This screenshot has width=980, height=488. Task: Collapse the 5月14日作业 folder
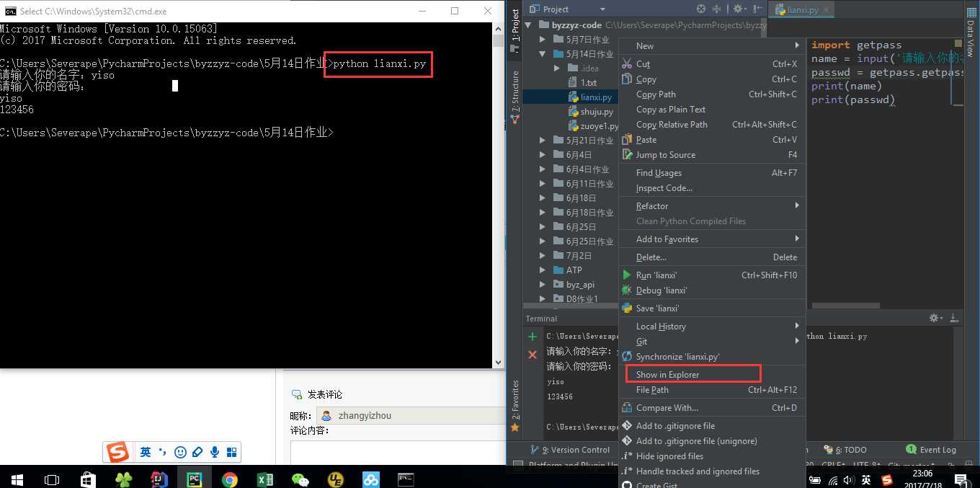pos(543,54)
